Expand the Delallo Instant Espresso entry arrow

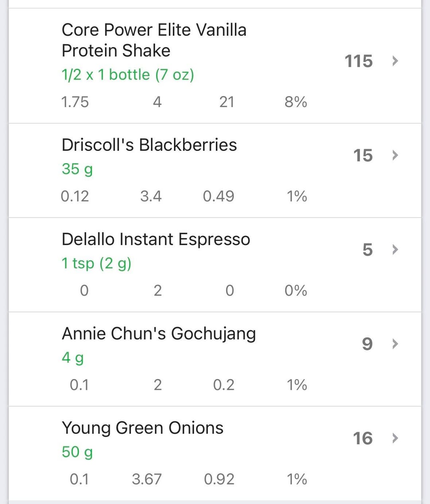[x=395, y=249]
